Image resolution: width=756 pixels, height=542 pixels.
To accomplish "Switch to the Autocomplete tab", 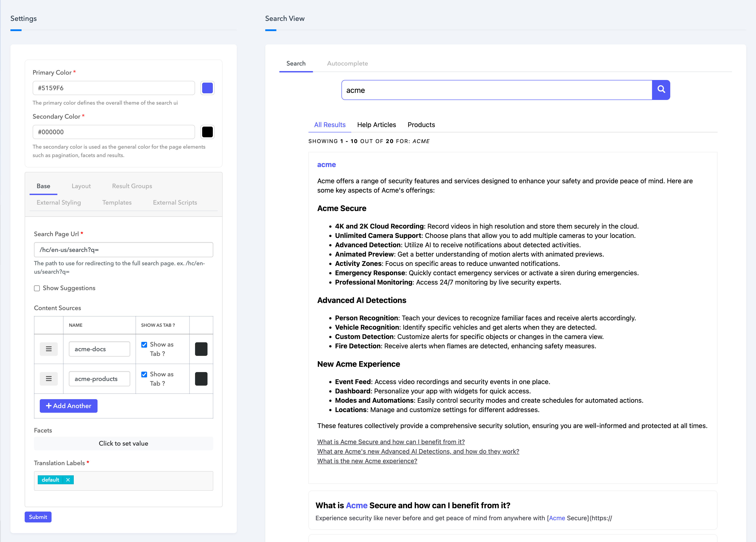I will coord(347,63).
